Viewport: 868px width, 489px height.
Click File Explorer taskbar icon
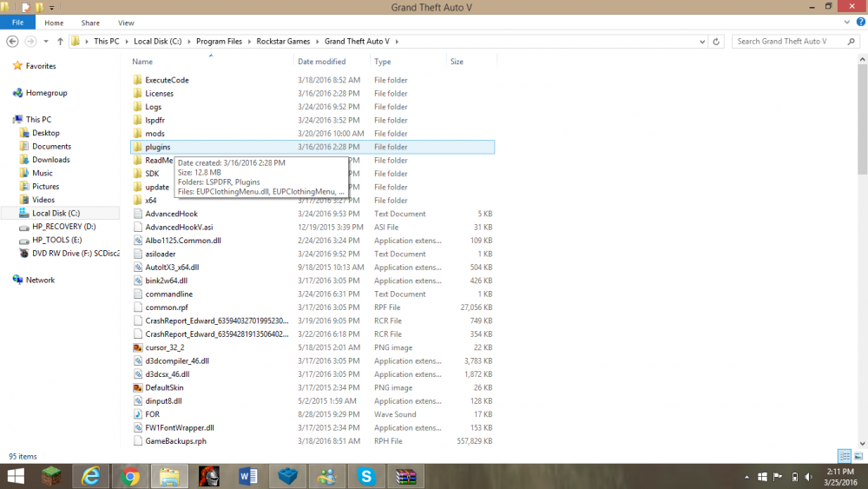tap(169, 476)
